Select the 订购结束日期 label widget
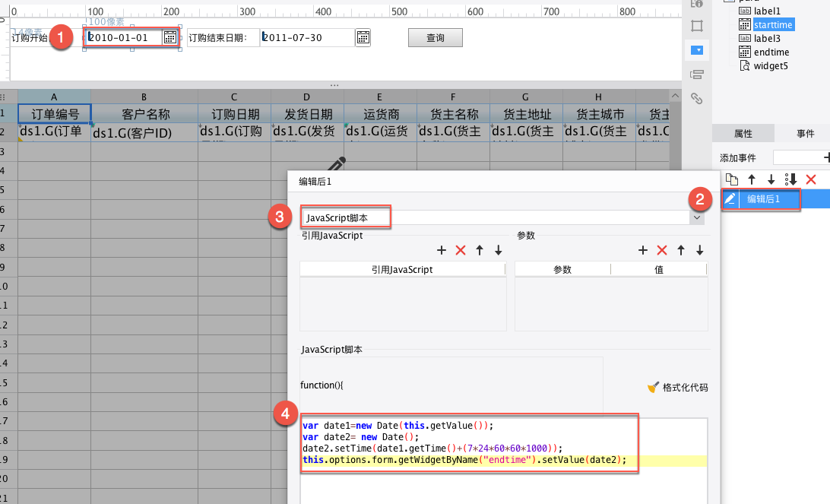 click(222, 37)
